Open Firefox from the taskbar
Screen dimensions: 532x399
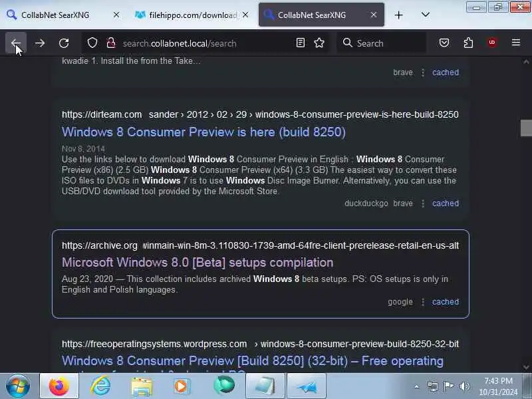[x=59, y=386]
